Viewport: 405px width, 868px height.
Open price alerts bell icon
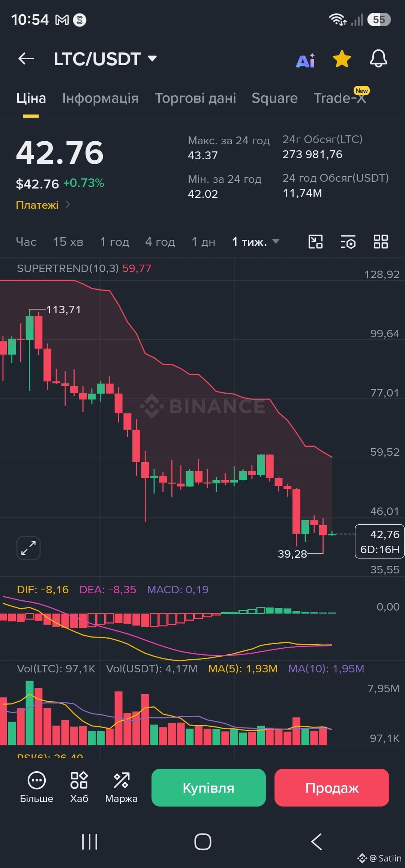tap(378, 58)
